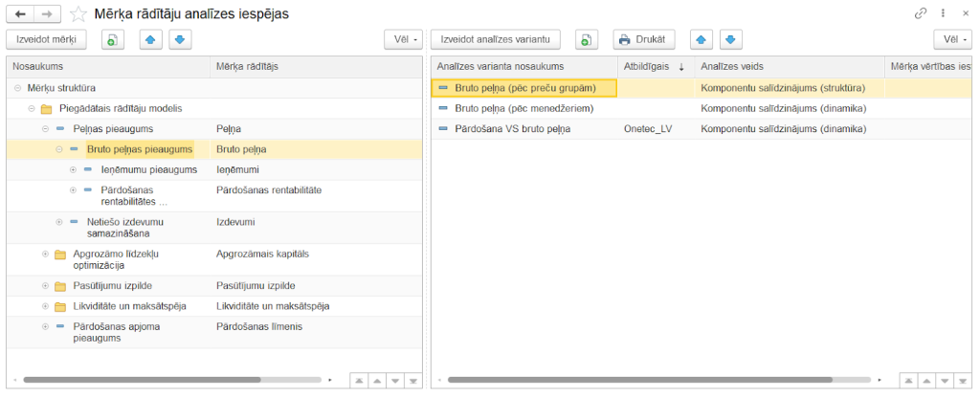The image size is (980, 399).
Task: Click the forward navigation arrow
Action: point(49,14)
